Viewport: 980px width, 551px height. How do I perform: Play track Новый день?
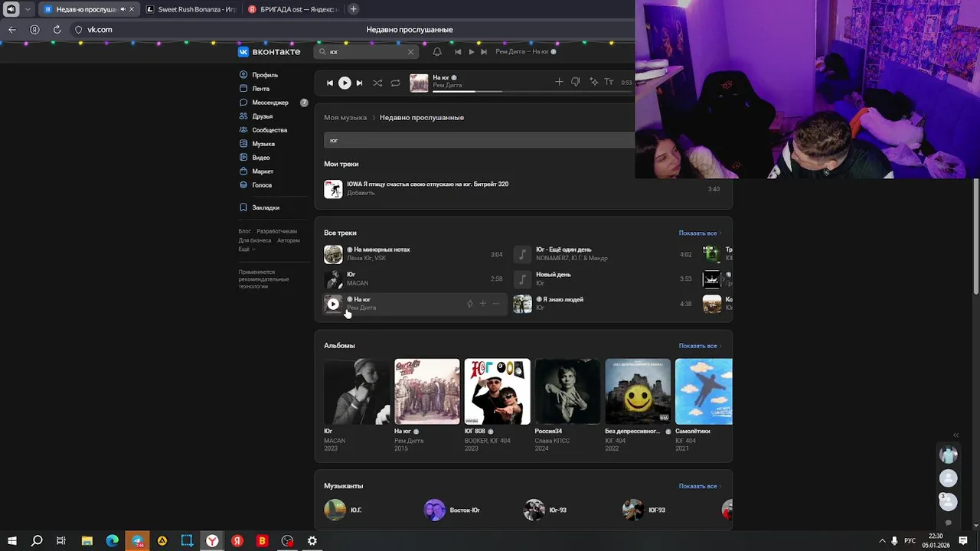(522, 279)
